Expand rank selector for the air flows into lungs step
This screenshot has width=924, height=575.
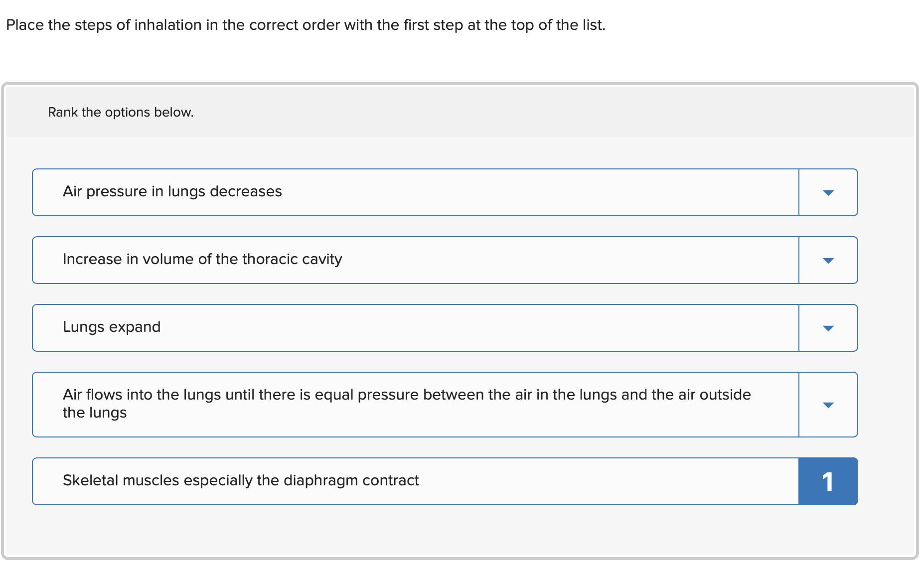click(x=828, y=405)
